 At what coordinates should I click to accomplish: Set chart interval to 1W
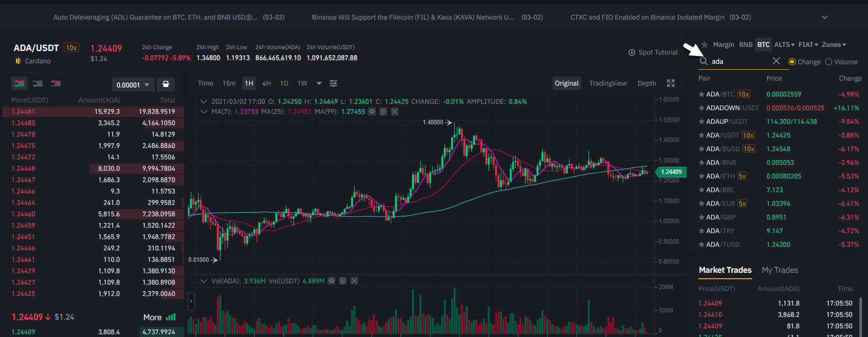(x=302, y=83)
